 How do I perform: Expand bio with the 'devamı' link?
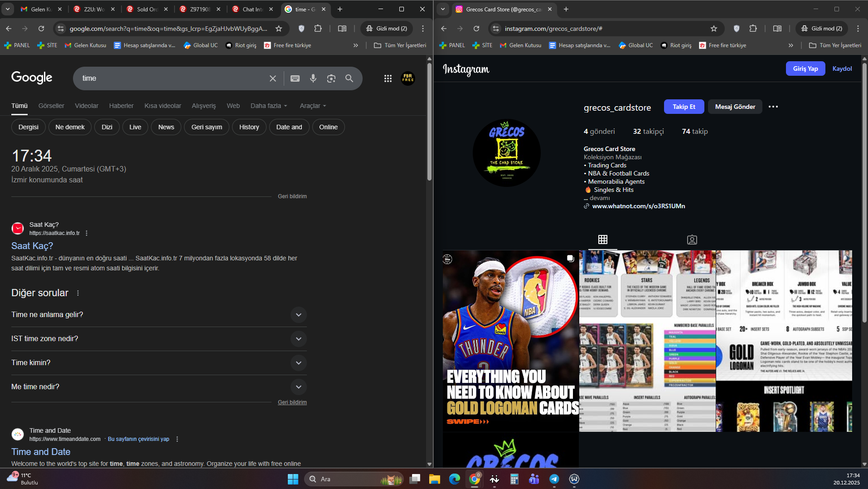(600, 198)
